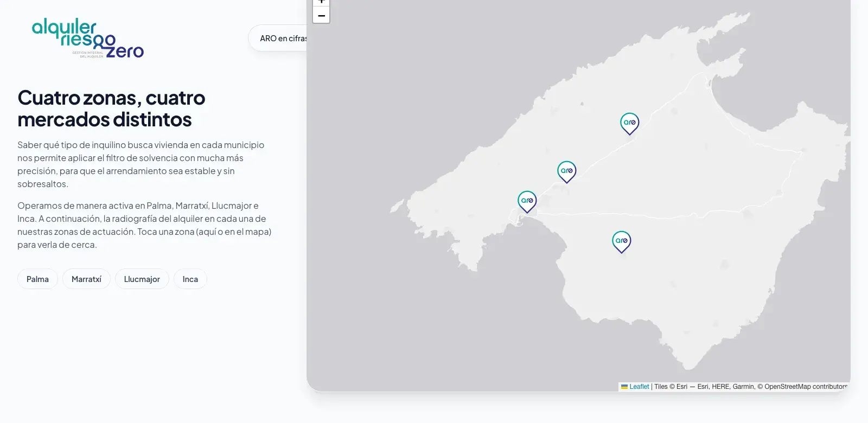Open the Leaflet attribution link
This screenshot has height=423, width=868.
tap(635, 387)
